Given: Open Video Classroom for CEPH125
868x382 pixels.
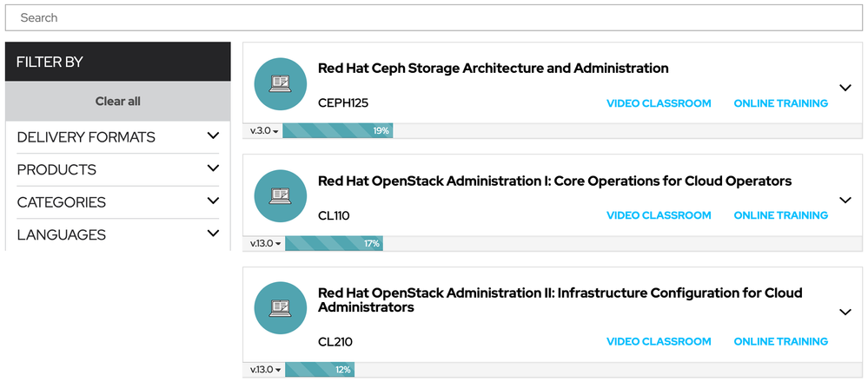Looking at the screenshot, I should (658, 103).
